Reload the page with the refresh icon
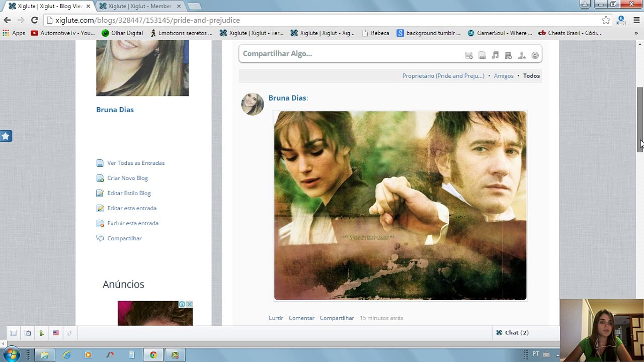644x362 pixels. click(x=34, y=20)
